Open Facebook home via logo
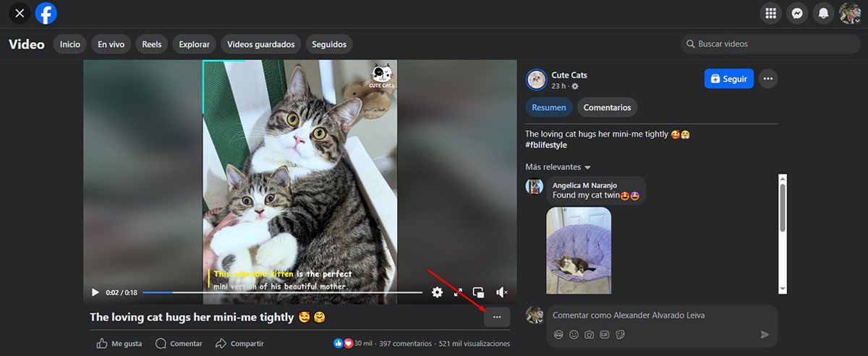The image size is (868, 356). tap(46, 13)
